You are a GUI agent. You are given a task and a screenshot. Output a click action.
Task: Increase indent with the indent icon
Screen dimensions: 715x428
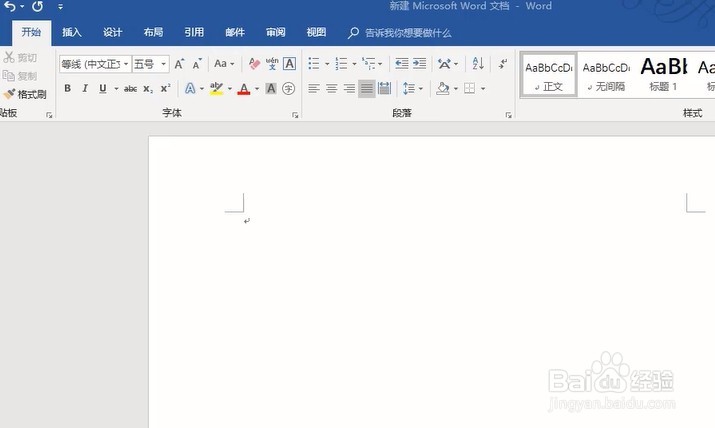(x=420, y=64)
